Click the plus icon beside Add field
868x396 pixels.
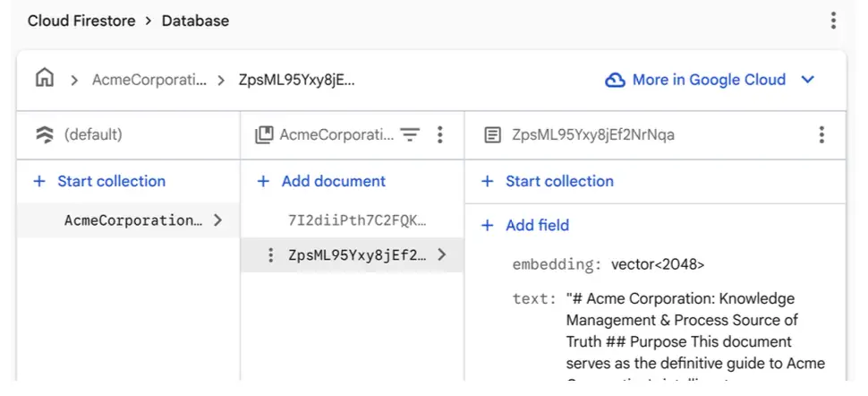tap(487, 225)
